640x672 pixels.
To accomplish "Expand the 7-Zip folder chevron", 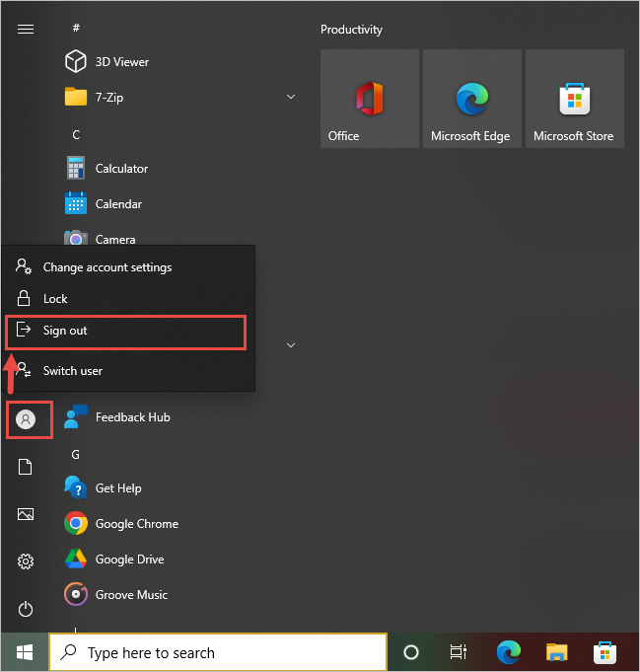I will coord(291,97).
